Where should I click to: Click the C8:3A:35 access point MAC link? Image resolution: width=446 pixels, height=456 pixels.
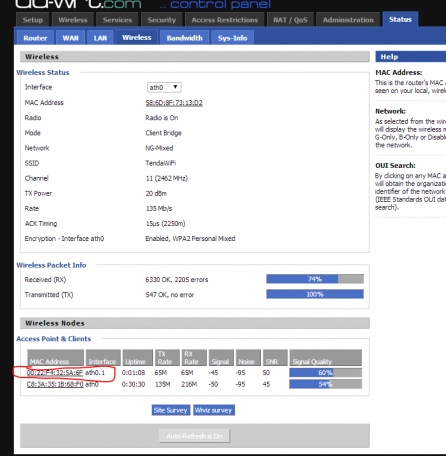tap(55, 384)
